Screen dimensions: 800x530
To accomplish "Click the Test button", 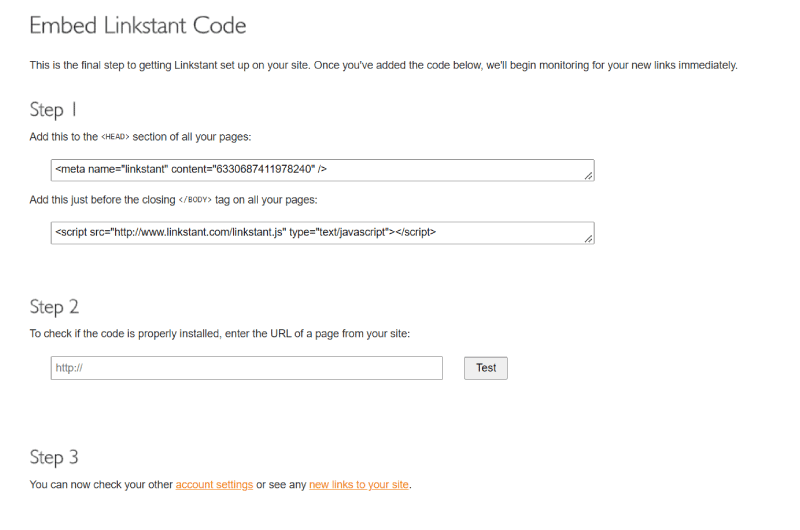I will pos(486,368).
